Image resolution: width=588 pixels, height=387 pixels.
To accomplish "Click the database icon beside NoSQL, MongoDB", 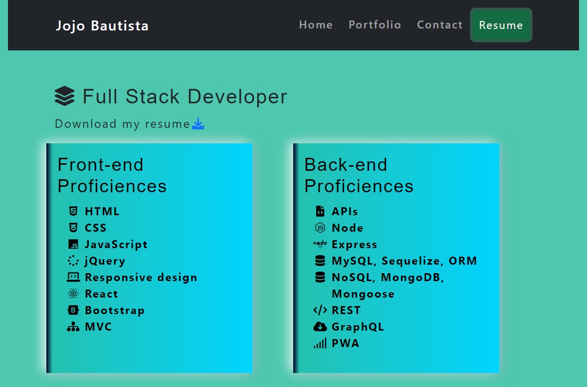I will [x=320, y=277].
